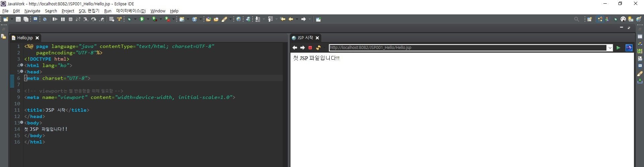Image resolution: width=644 pixels, height=167 pixels.
Task: Click the Open Type folder icon
Action: pos(208,19)
